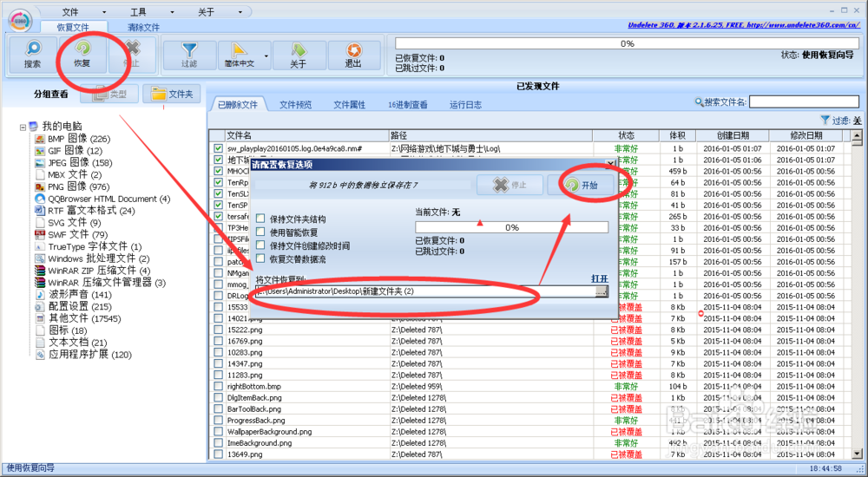Viewport: 868px width, 477px height.
Task: Open the 文件预览 tab
Action: click(295, 104)
